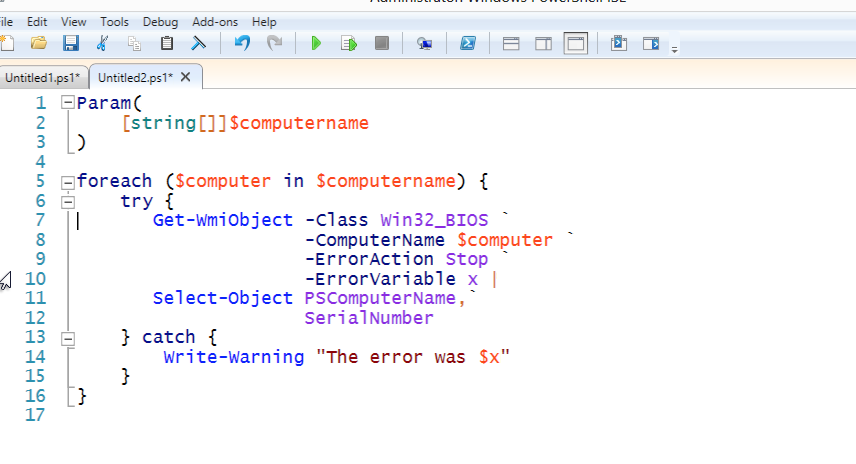Run Selection from the toolbar
Image resolution: width=856 pixels, height=464 pixels.
click(x=348, y=43)
